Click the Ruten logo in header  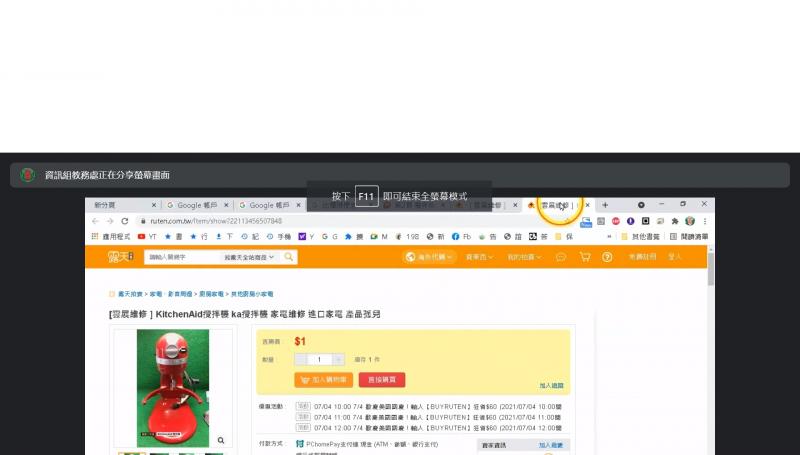(121, 257)
